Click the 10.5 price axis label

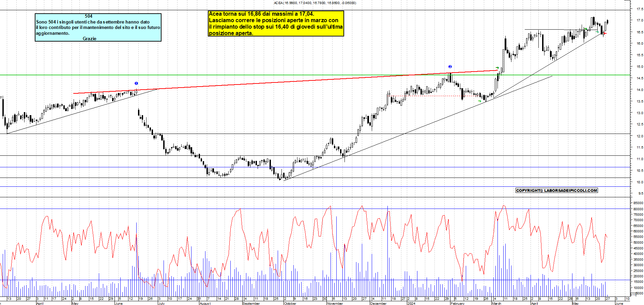[640, 171]
